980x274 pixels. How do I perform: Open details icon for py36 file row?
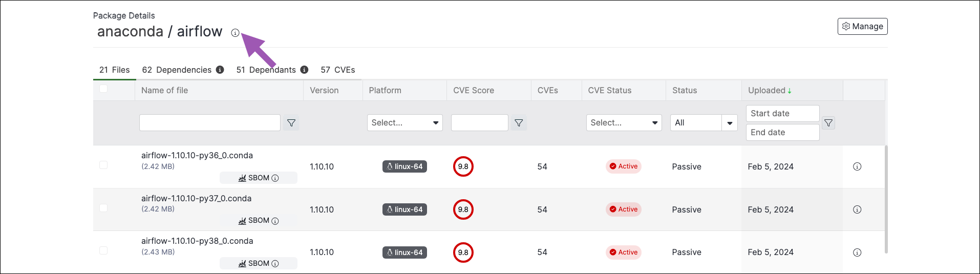tap(857, 166)
